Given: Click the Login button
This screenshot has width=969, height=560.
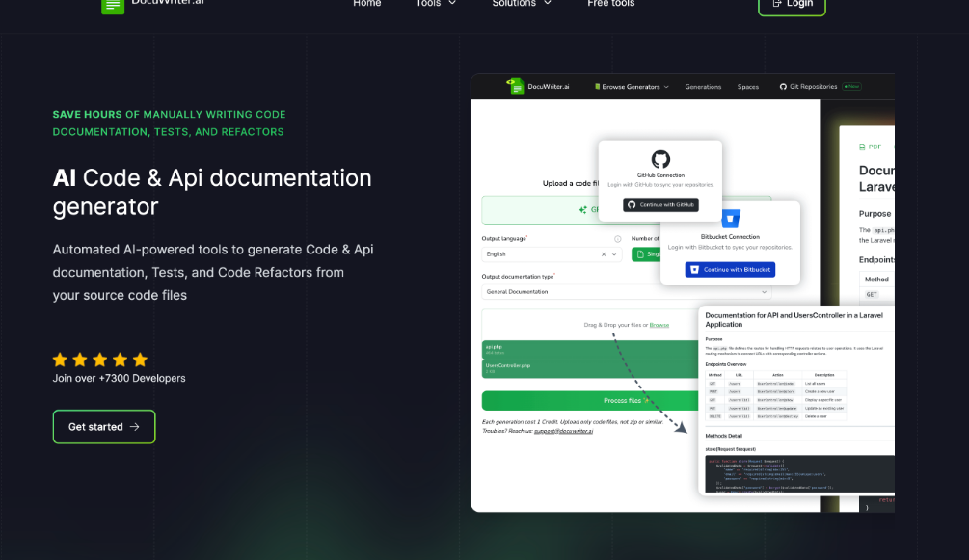Looking at the screenshot, I should [x=792, y=5].
